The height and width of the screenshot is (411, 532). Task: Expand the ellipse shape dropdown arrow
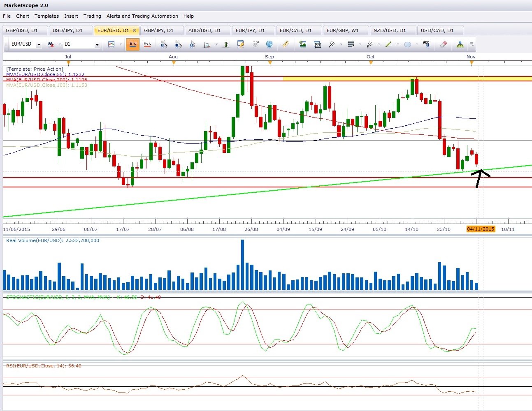[417, 44]
